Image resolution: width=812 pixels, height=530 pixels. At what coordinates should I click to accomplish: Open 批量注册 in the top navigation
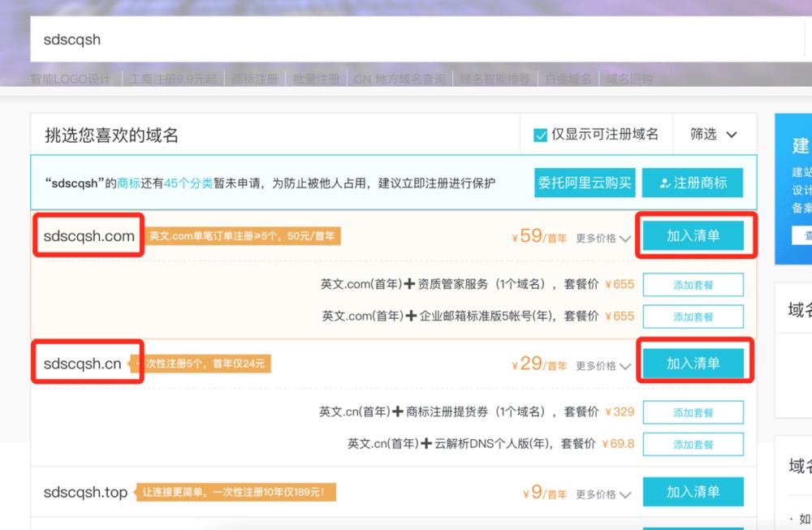click(x=316, y=79)
